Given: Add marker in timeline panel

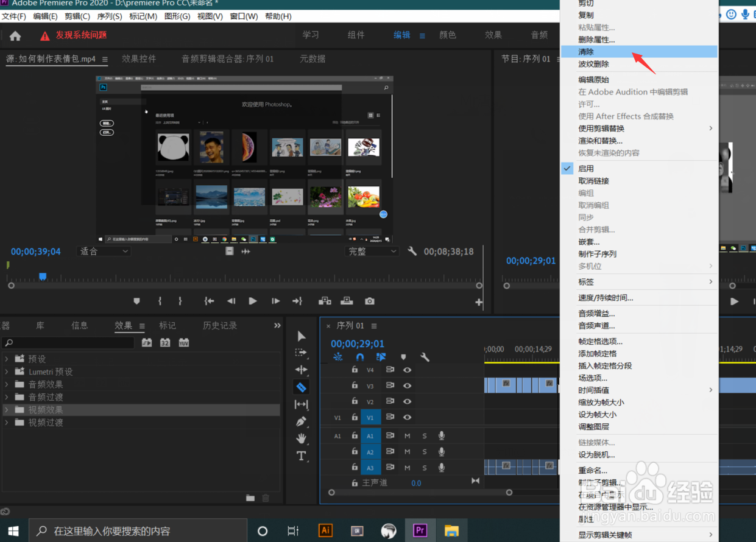Looking at the screenshot, I should (x=403, y=357).
